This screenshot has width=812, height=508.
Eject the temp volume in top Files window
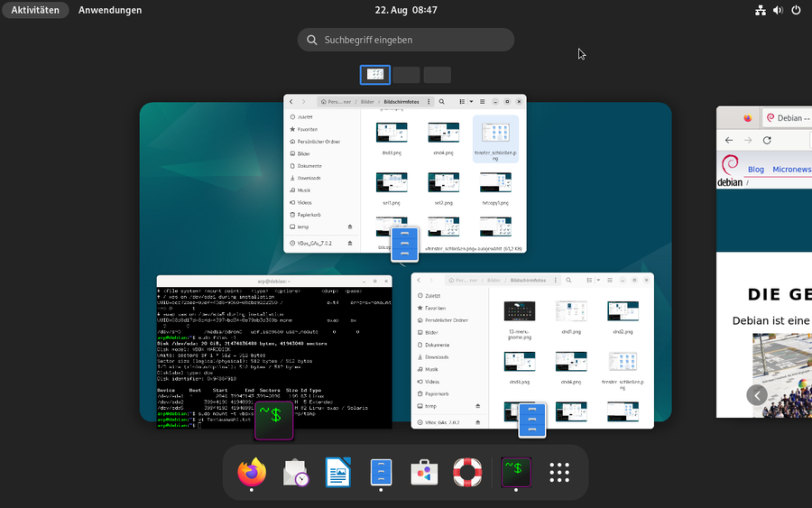pos(350,226)
